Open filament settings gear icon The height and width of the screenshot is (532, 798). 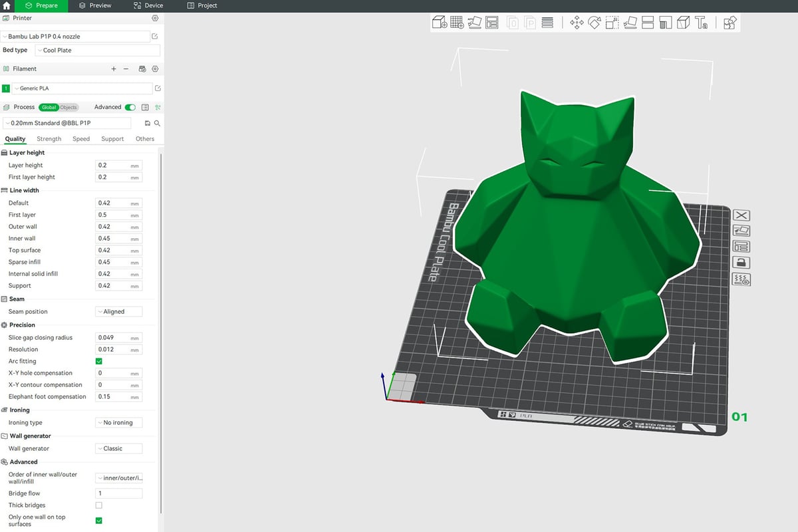pyautogui.click(x=155, y=69)
